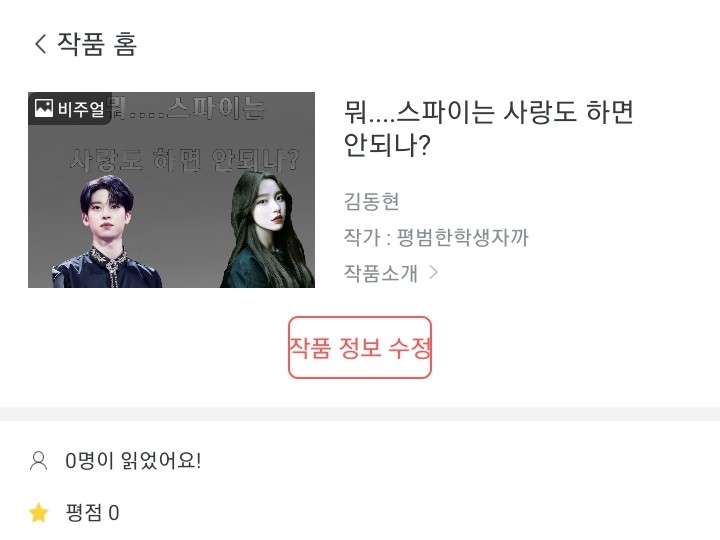Select the 0명이 읽었어요! text
The image size is (720, 540).
click(x=133, y=461)
